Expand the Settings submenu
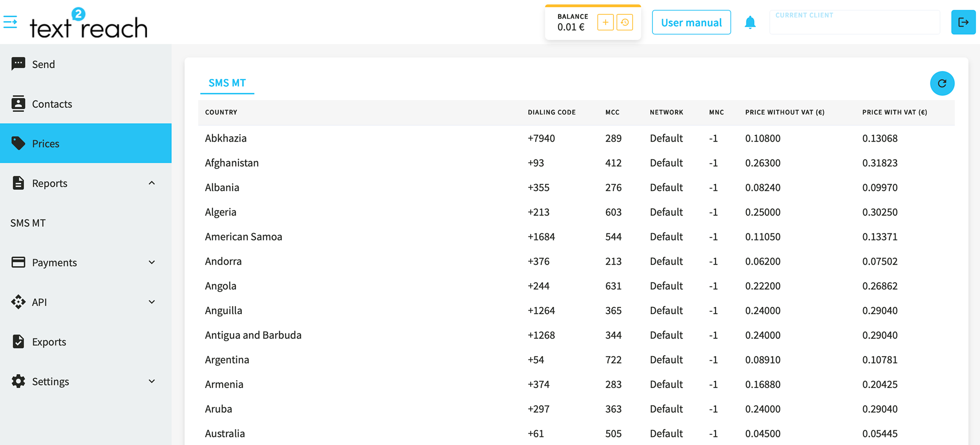The image size is (980, 445). coord(152,381)
